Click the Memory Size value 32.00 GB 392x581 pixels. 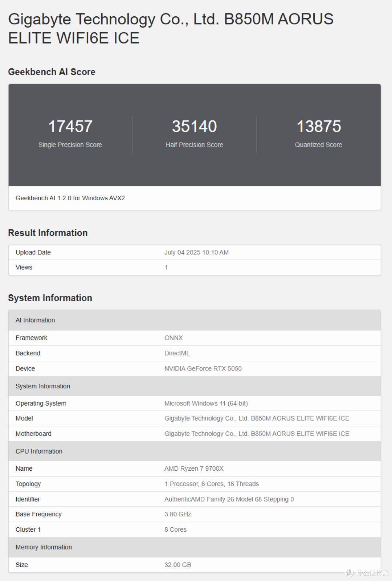coord(178,565)
